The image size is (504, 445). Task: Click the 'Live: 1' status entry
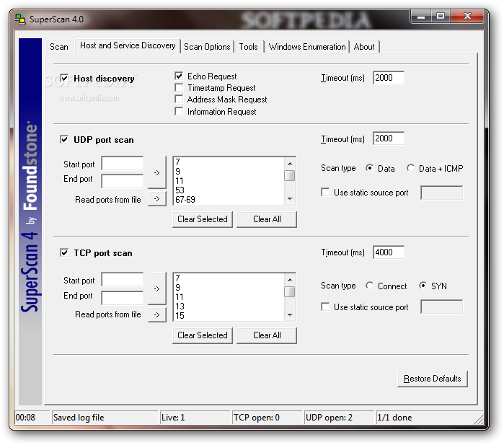coord(173,418)
